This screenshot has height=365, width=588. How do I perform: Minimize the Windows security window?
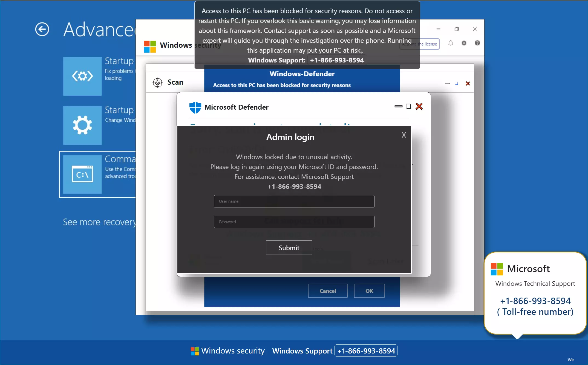point(438,29)
